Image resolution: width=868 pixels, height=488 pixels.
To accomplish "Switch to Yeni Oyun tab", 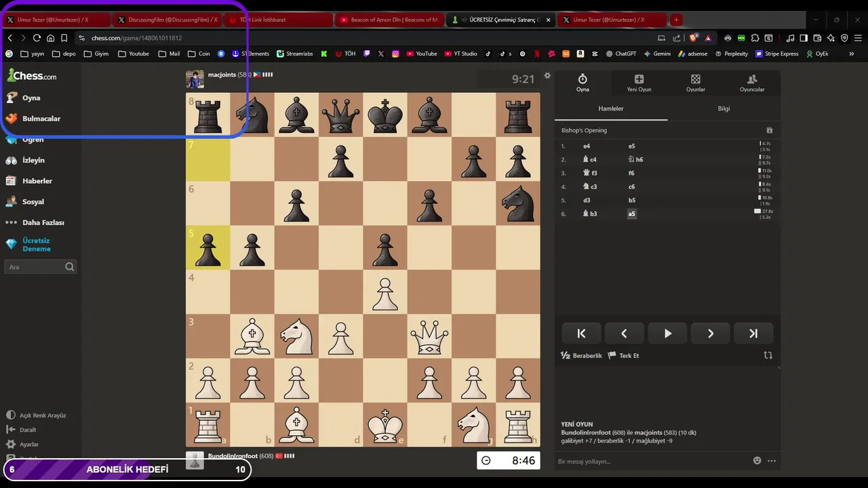I will [x=639, y=83].
